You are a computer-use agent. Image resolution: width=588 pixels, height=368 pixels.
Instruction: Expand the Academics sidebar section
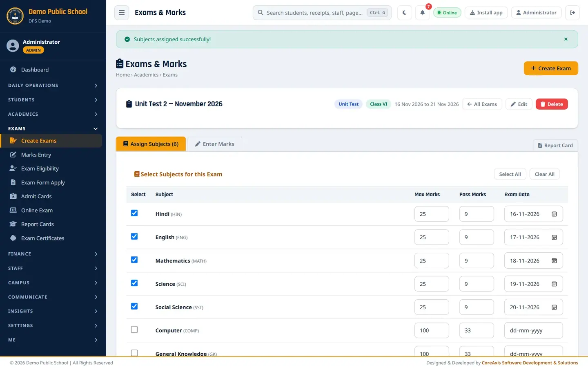53,114
